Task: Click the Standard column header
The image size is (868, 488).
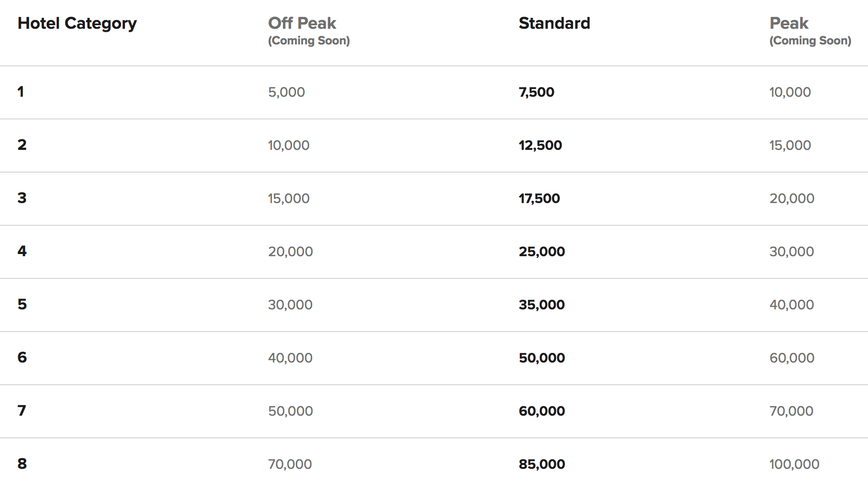Action: [x=554, y=24]
